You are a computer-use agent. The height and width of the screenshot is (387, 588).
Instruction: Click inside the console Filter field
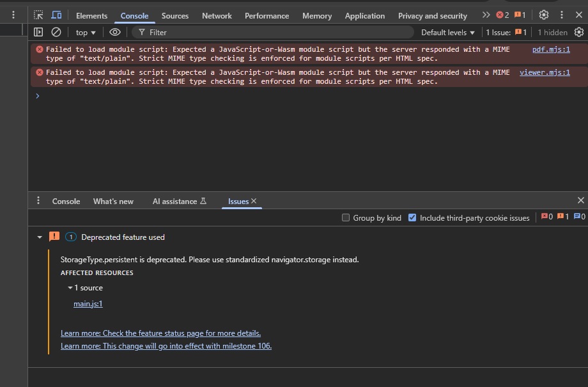pos(192,32)
